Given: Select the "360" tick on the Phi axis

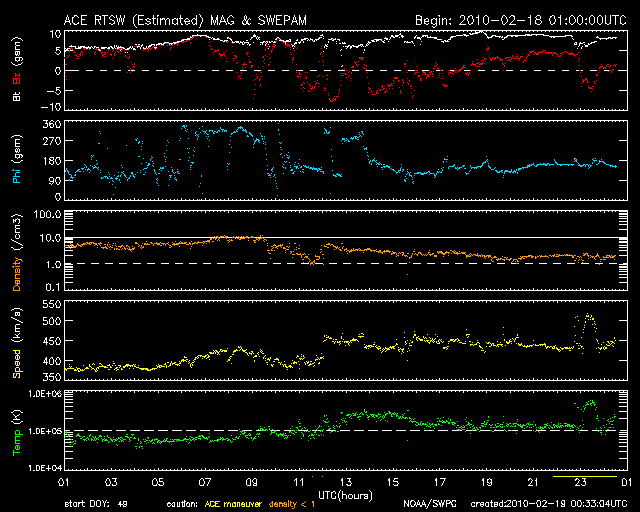Looking at the screenshot, I should coord(52,124).
